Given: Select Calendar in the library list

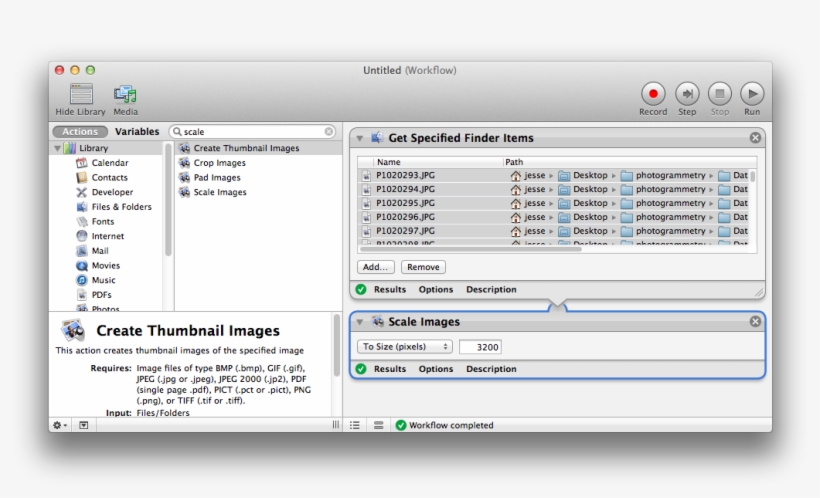Looking at the screenshot, I should click(109, 163).
